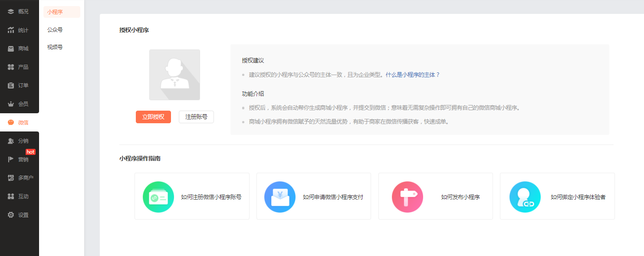Click the cyan user-link experiencer icon
The width and height of the screenshot is (644, 256).
[525, 197]
